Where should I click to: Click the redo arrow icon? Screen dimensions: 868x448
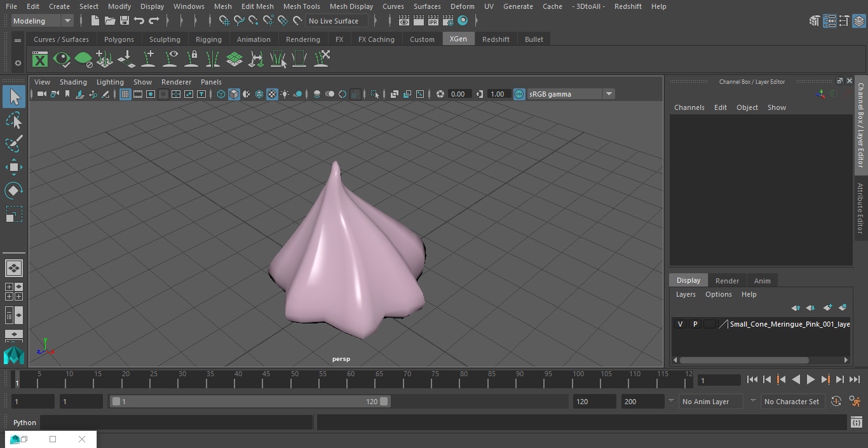click(154, 21)
